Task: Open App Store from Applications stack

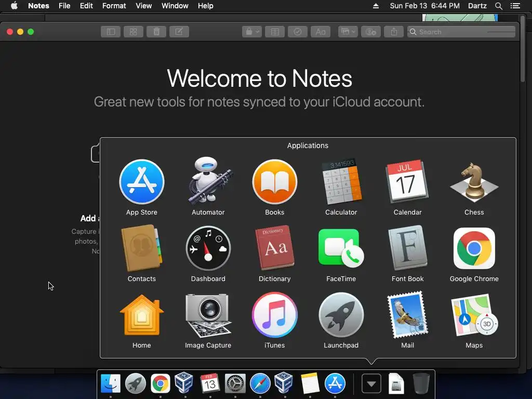Action: [x=142, y=182]
